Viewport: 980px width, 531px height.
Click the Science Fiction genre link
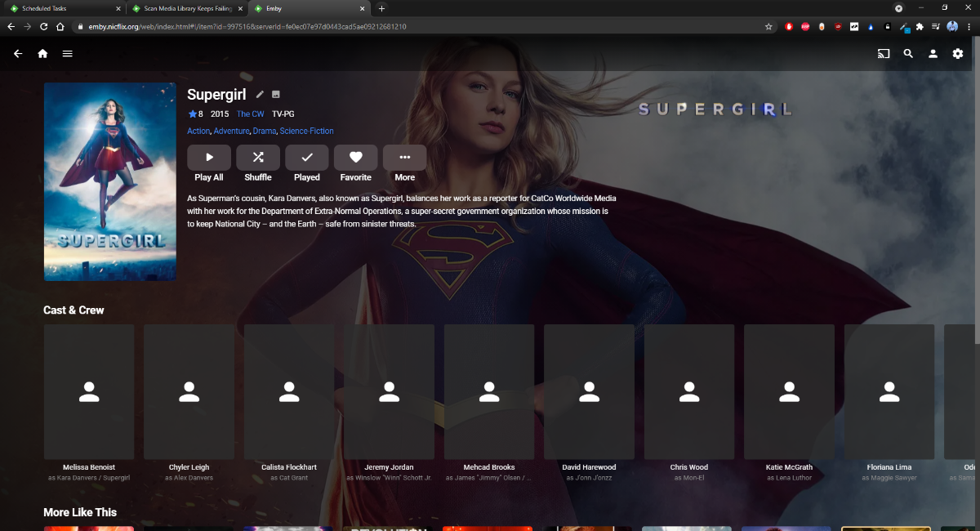306,131
